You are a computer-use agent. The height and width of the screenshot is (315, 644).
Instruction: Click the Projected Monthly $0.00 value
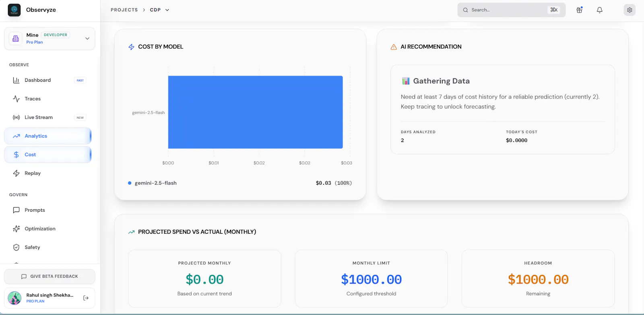(x=204, y=280)
